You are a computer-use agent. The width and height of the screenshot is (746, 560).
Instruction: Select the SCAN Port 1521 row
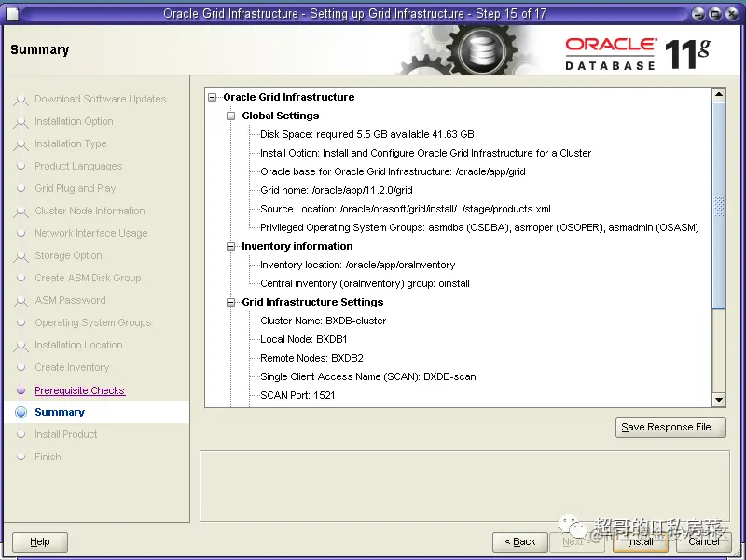pyautogui.click(x=297, y=395)
